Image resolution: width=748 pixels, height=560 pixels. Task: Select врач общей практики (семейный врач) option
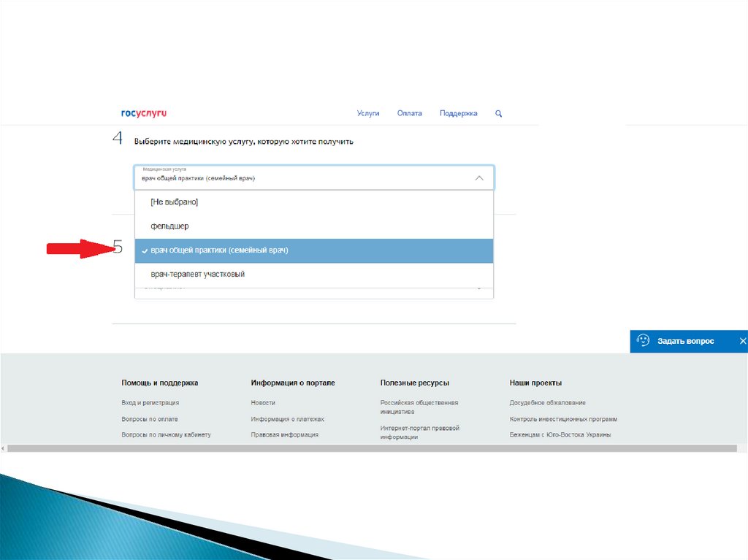[314, 250]
